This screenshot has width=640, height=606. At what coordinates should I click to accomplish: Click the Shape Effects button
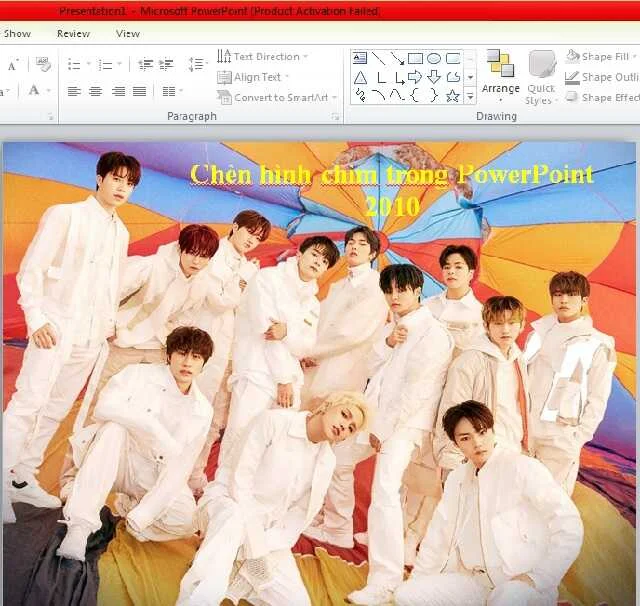(x=602, y=98)
